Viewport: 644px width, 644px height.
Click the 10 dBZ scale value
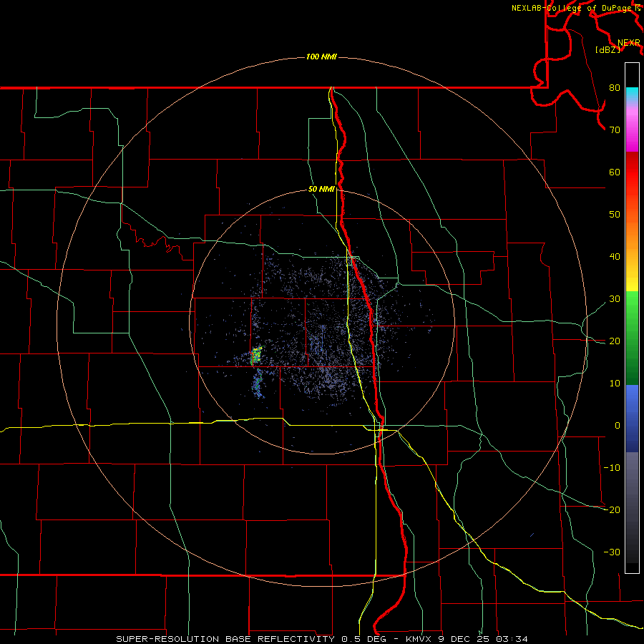(615, 384)
